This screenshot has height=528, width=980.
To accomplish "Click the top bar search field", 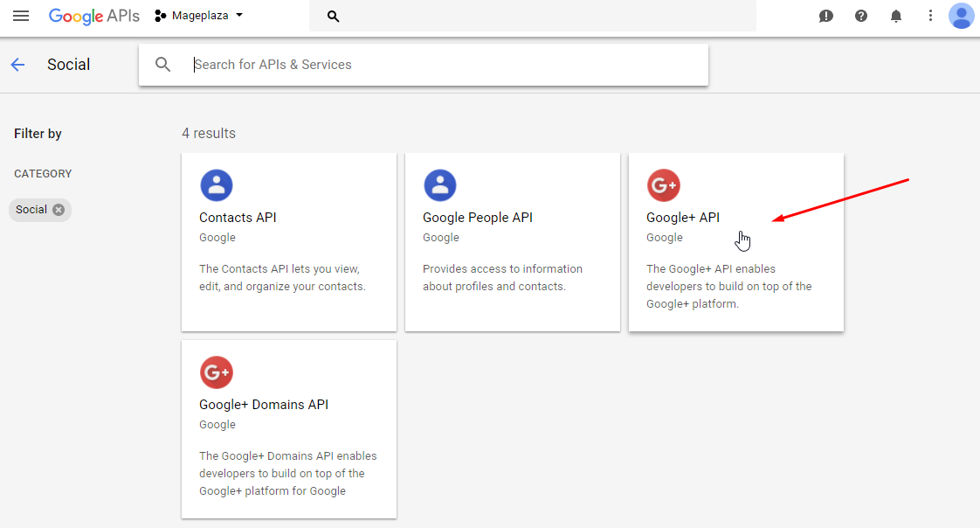I will pos(533,17).
